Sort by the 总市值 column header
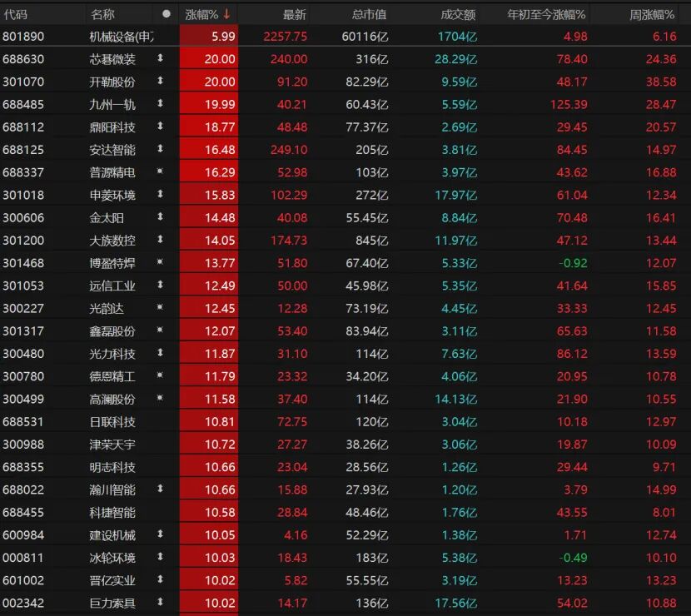 coord(370,15)
